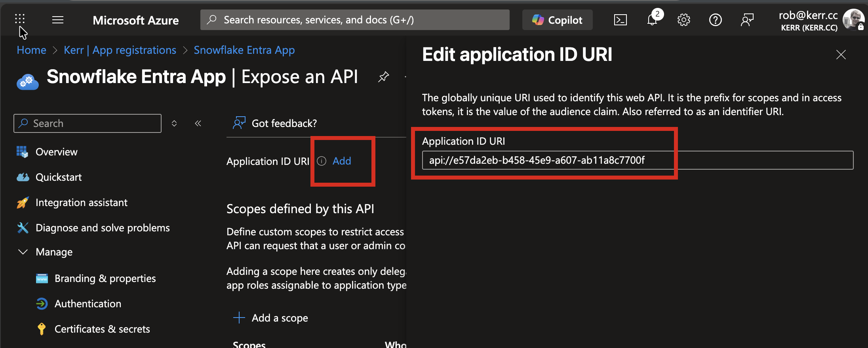This screenshot has height=348, width=868.
Task: Open the notifications bell
Action: coord(652,20)
